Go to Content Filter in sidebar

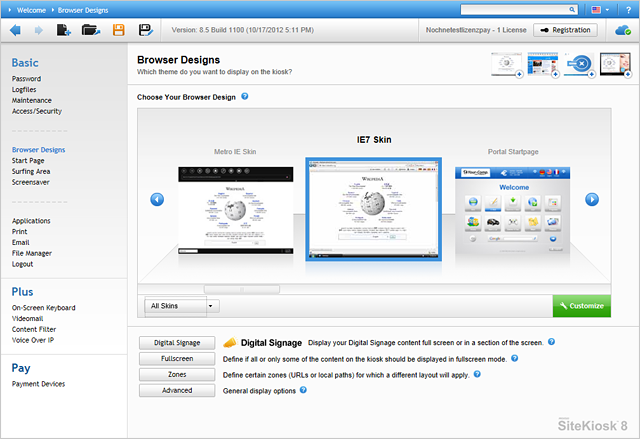click(34, 329)
